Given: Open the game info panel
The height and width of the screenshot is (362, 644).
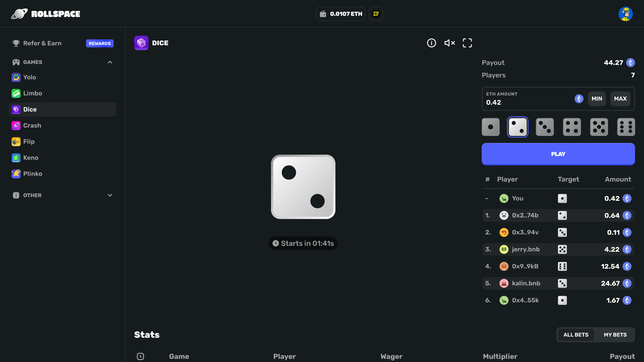Looking at the screenshot, I should point(431,43).
